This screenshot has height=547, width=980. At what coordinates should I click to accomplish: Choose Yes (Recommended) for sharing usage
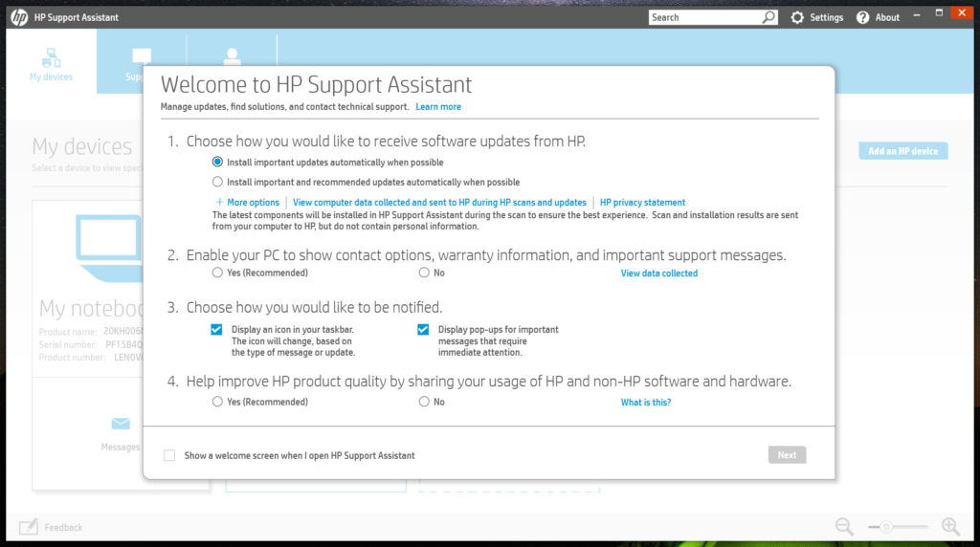point(217,402)
